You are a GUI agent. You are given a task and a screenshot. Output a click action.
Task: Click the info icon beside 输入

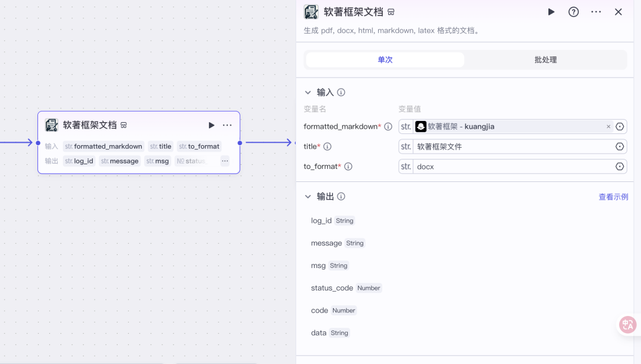coord(341,92)
